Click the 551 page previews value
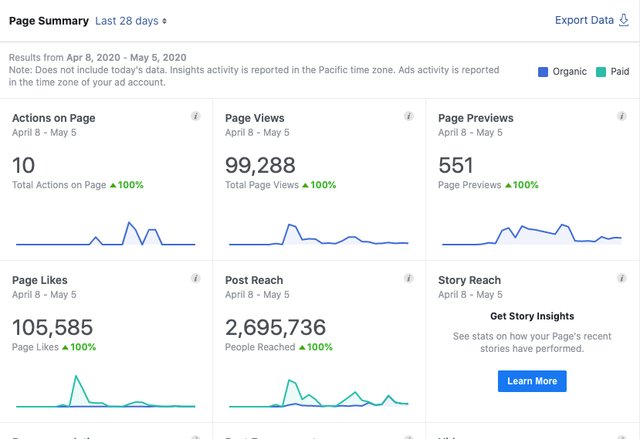 (x=456, y=165)
